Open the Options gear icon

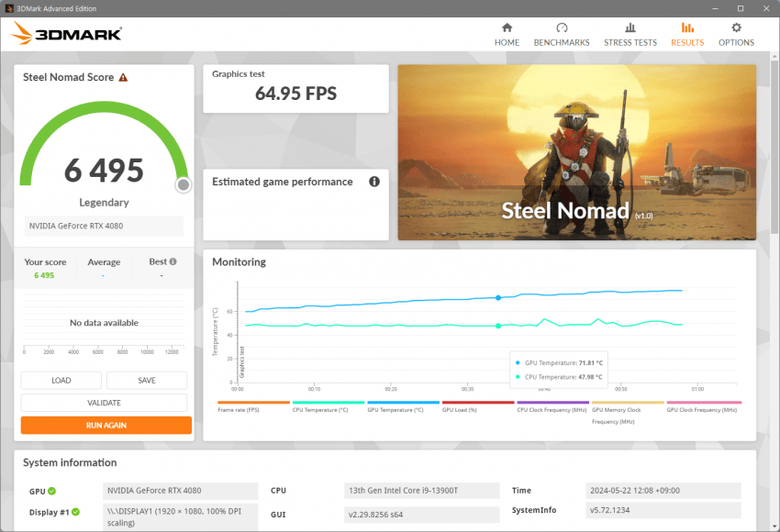(736, 28)
